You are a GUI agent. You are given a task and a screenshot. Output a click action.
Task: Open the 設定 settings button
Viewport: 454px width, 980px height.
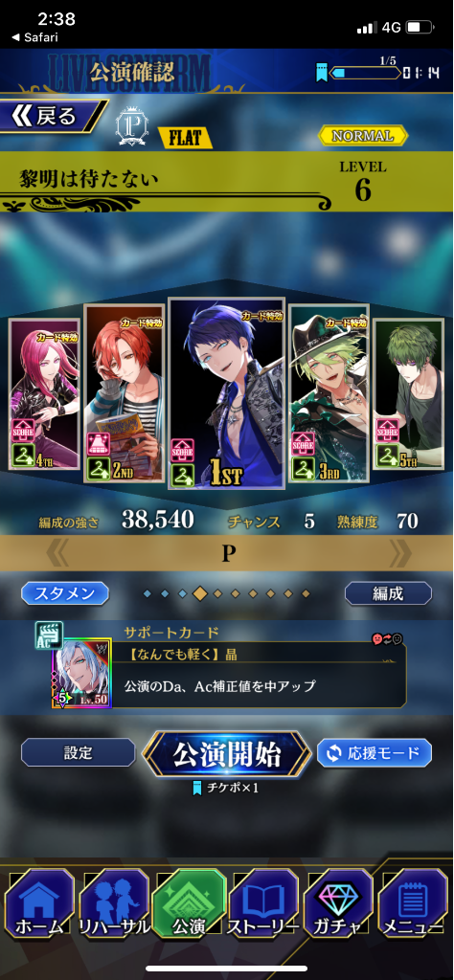(79, 752)
